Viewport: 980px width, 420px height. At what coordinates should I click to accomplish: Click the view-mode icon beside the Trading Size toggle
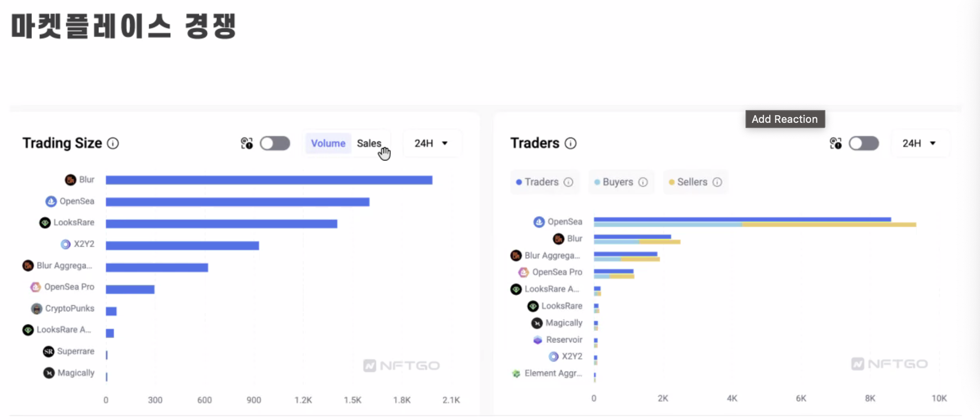(247, 143)
